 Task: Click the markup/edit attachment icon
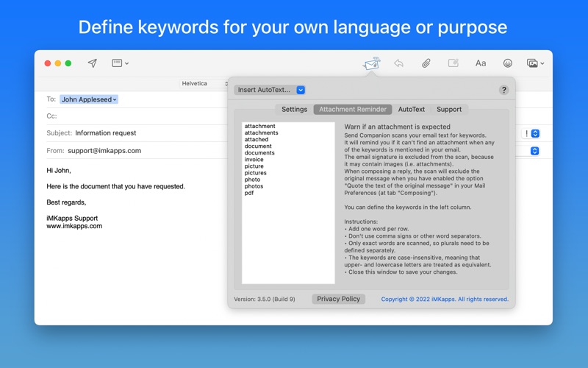pyautogui.click(x=453, y=63)
